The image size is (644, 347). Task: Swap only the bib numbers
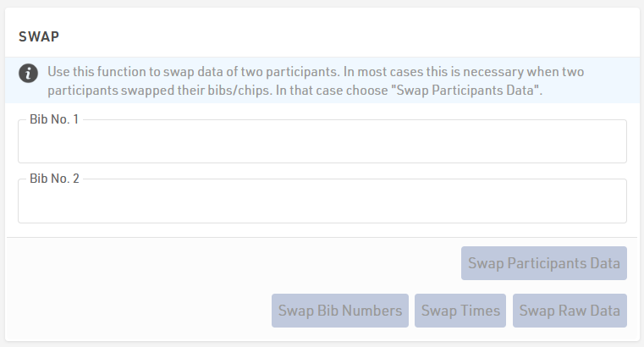pos(340,311)
